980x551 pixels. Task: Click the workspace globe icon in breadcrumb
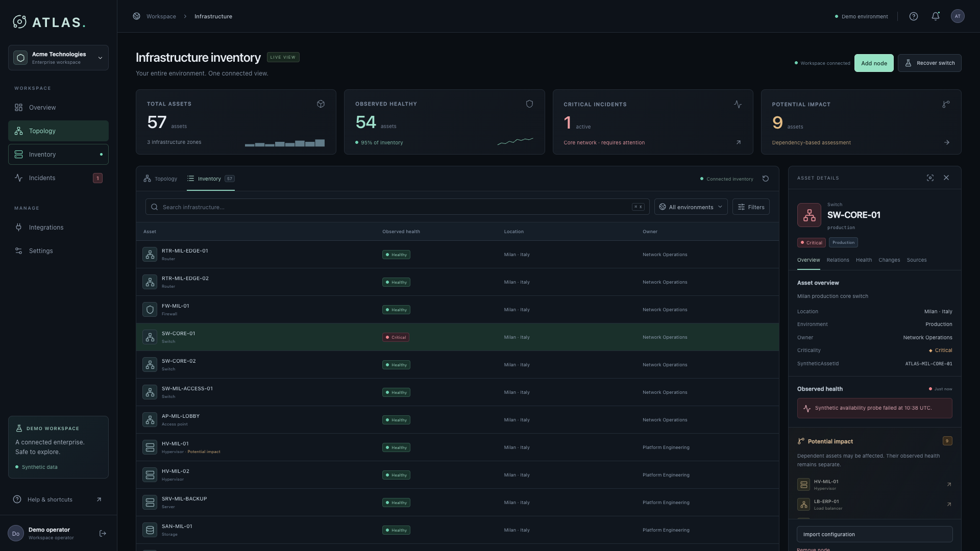click(136, 16)
